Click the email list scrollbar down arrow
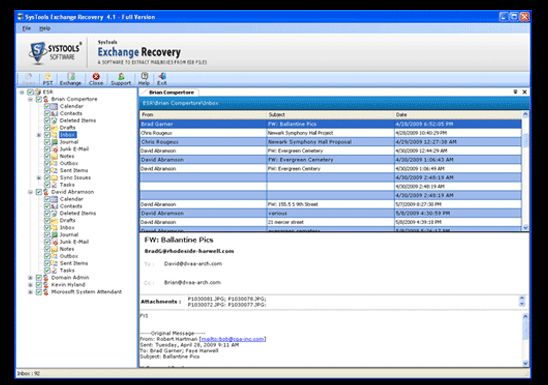This screenshot has height=385, width=548. (525, 228)
